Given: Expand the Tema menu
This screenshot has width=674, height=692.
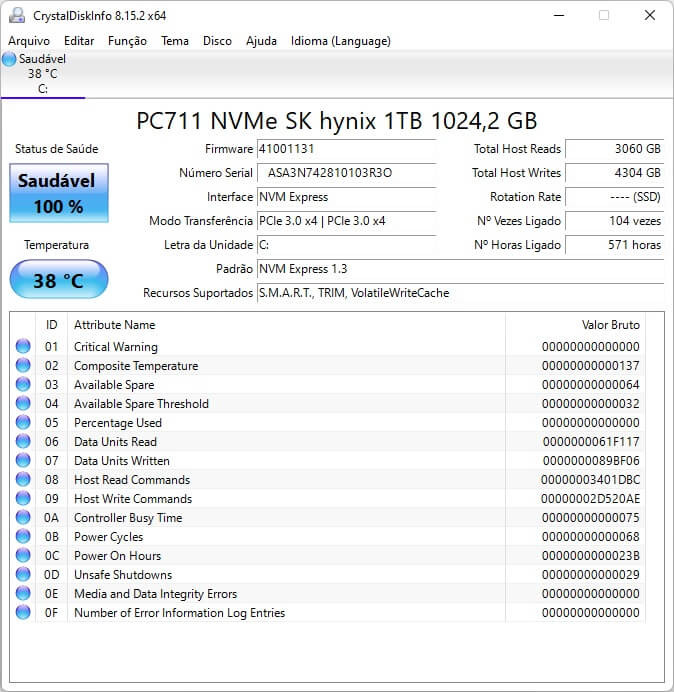Looking at the screenshot, I should [175, 41].
